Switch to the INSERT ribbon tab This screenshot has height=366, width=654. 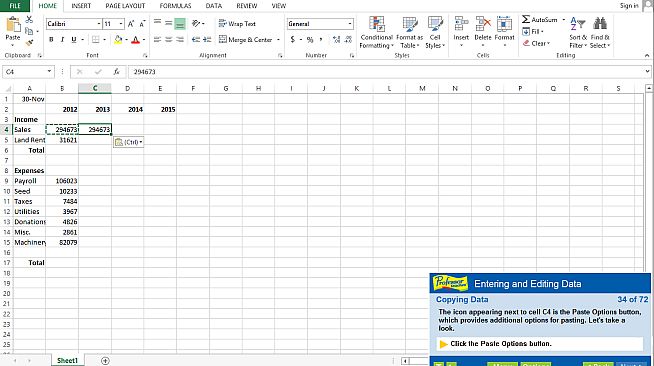81,6
